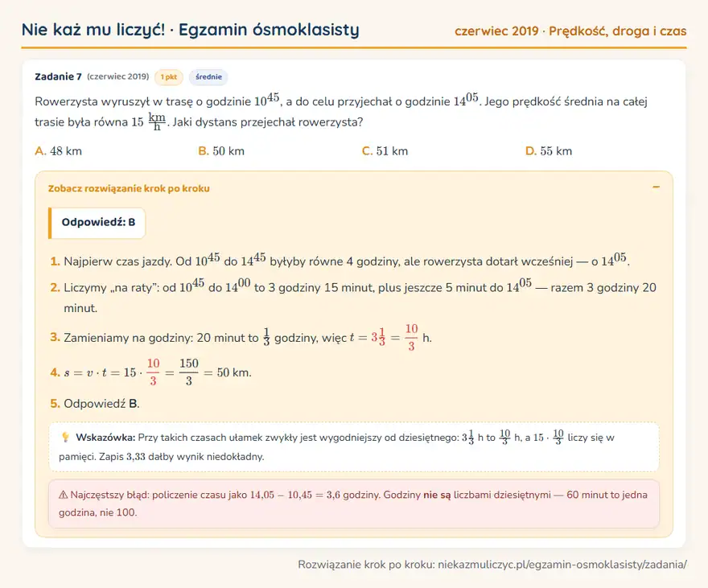Click the red fraction 10/3 in step 3
Viewport: 708px width, 588px height.
[x=411, y=337]
